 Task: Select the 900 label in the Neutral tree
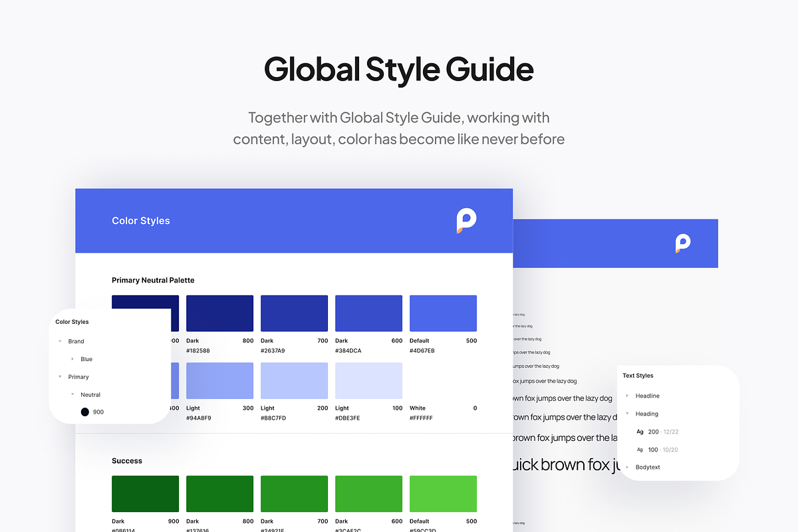pos(98,412)
